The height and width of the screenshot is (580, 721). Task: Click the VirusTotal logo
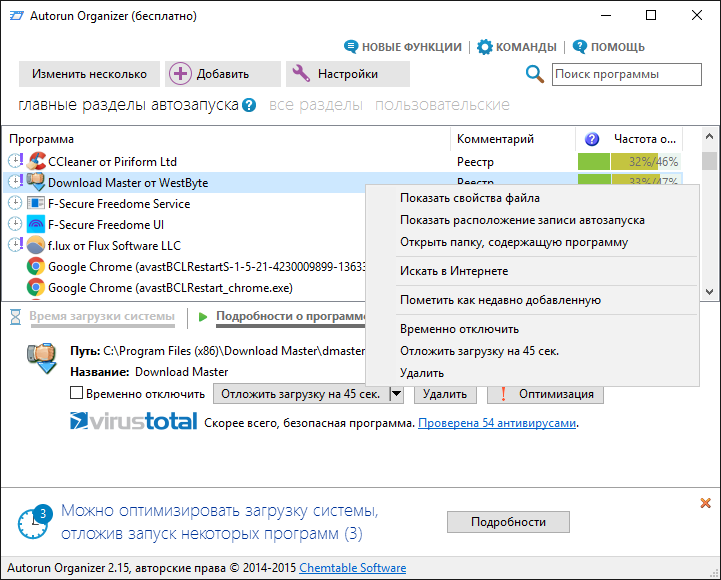(x=133, y=421)
